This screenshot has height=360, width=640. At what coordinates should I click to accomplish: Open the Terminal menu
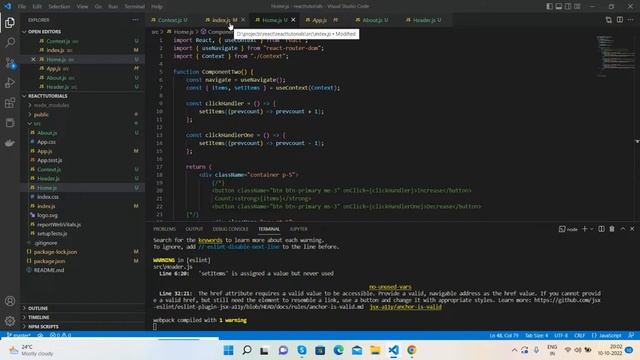pyautogui.click(x=134, y=7)
